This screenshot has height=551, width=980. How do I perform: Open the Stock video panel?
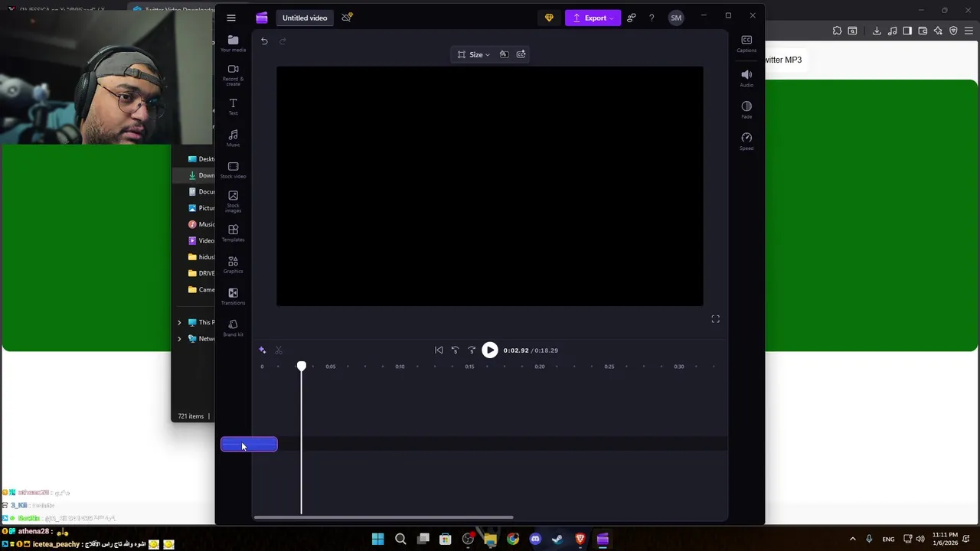[234, 170]
